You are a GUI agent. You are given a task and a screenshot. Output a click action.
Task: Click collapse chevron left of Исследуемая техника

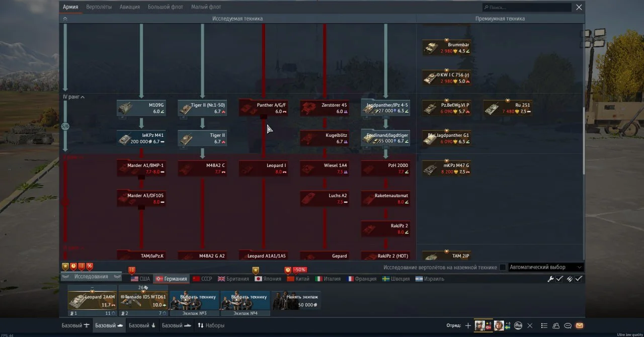pyautogui.click(x=65, y=19)
